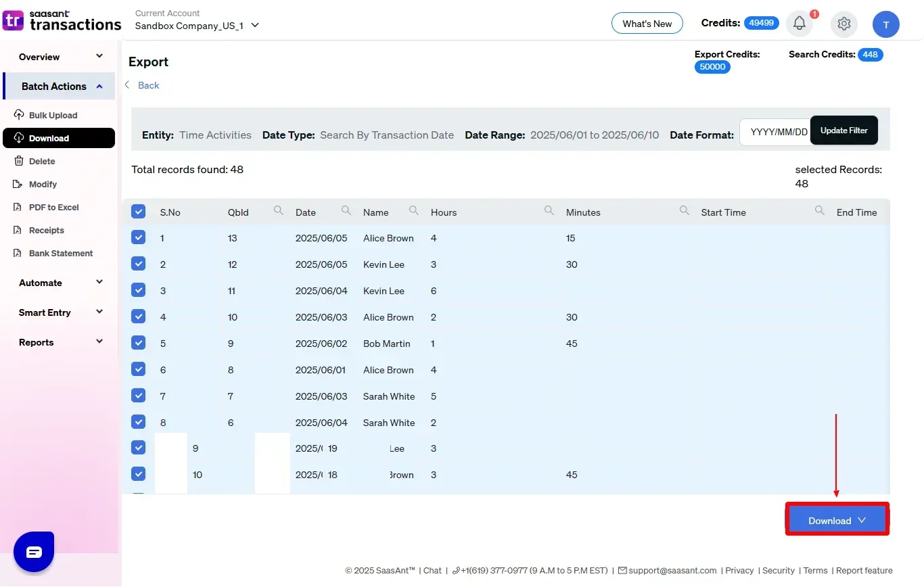
Task: Go Back from Export page
Action: (x=143, y=85)
